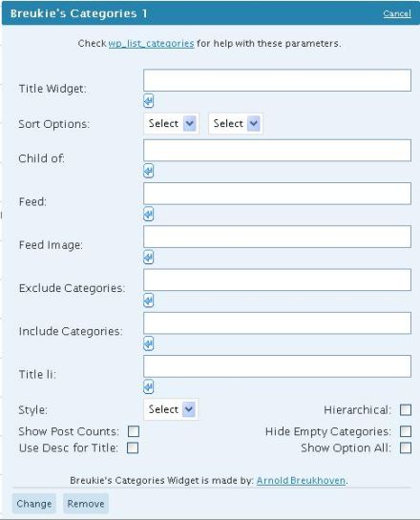Click the return-arrow icon below Title li field
This screenshot has width=420, height=520.
tap(148, 386)
